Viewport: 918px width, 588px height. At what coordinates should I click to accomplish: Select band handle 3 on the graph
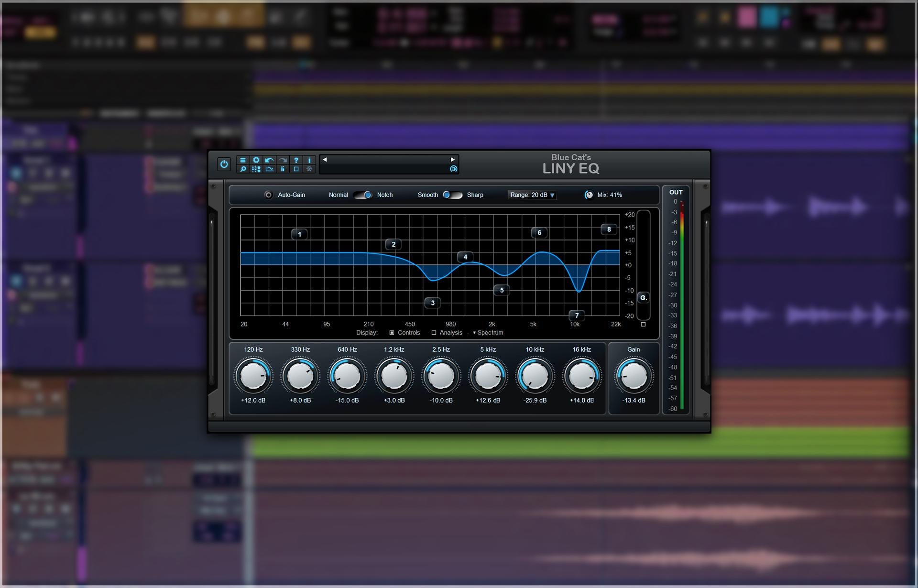click(433, 303)
